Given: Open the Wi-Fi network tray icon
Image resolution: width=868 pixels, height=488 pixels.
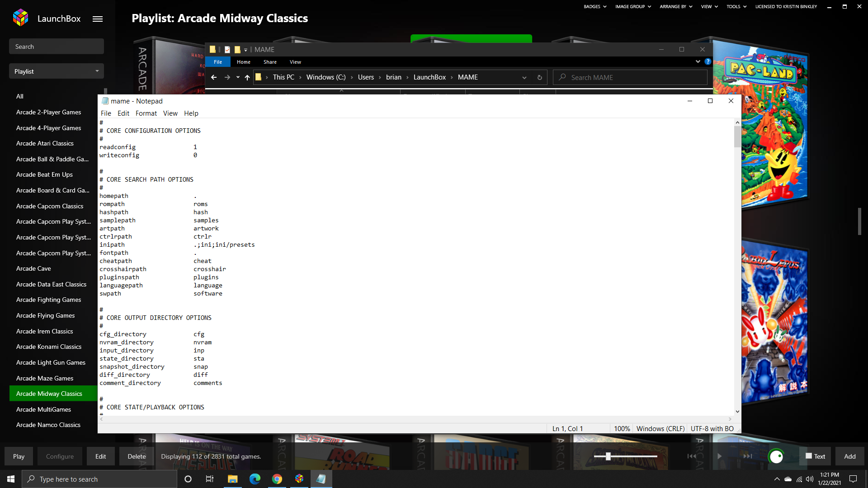Looking at the screenshot, I should 799,479.
